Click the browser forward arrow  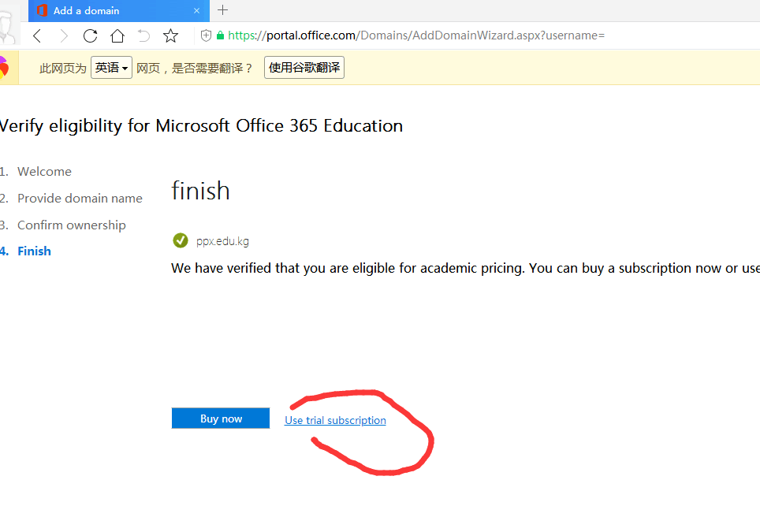(x=64, y=35)
